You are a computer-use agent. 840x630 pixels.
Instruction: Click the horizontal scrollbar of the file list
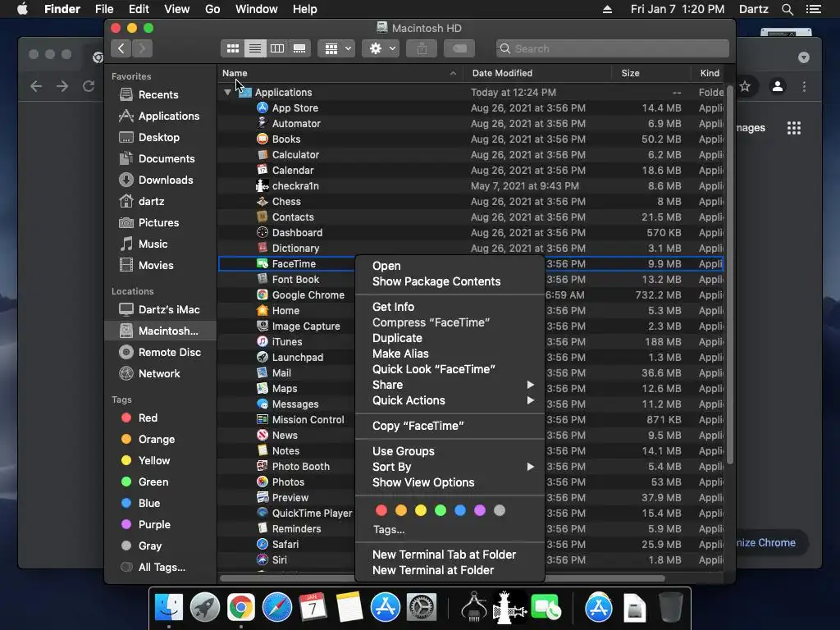pyautogui.click(x=442, y=578)
